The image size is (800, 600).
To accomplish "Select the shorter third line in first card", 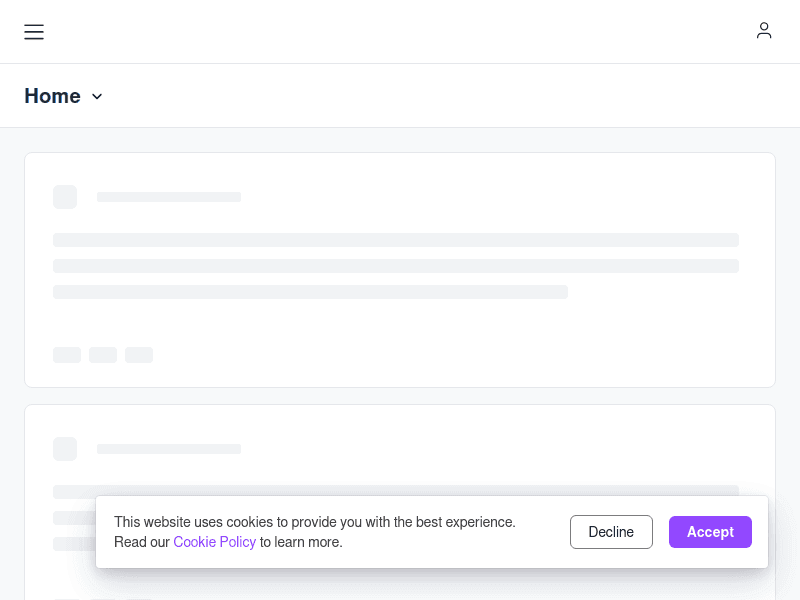I will coord(310,292).
